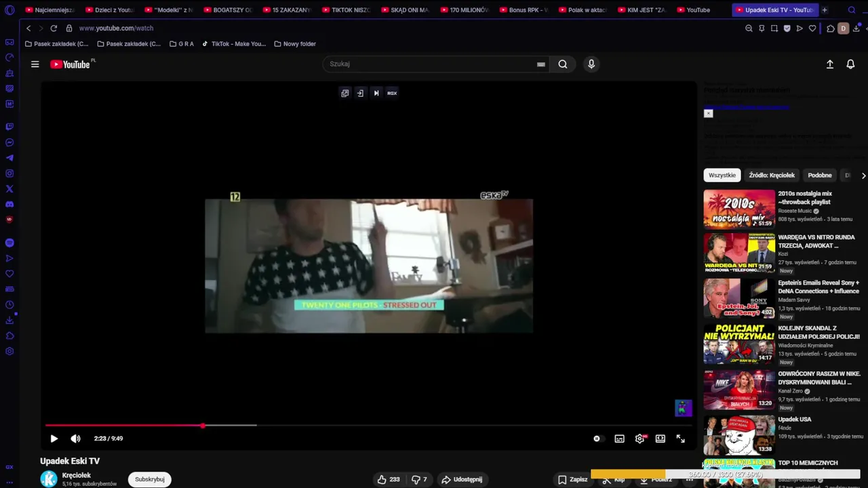The width and height of the screenshot is (868, 488).
Task: Select the Wszystkie filter chip
Action: point(722,176)
